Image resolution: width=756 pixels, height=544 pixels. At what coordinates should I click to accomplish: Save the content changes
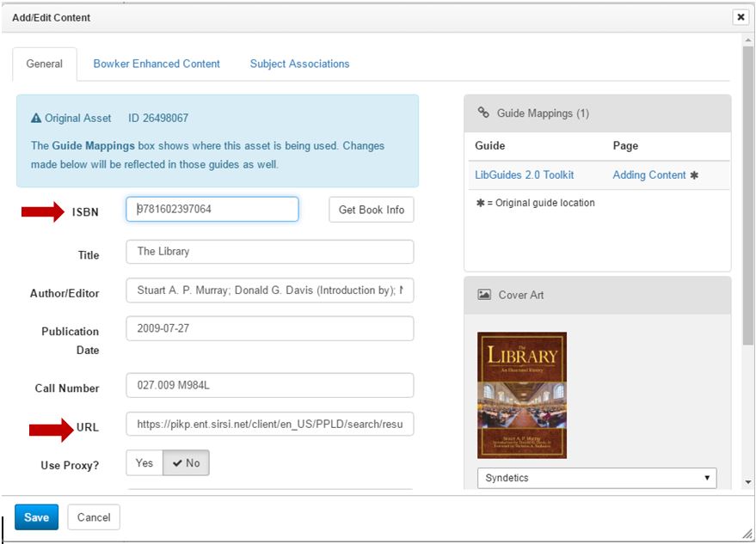click(35, 517)
